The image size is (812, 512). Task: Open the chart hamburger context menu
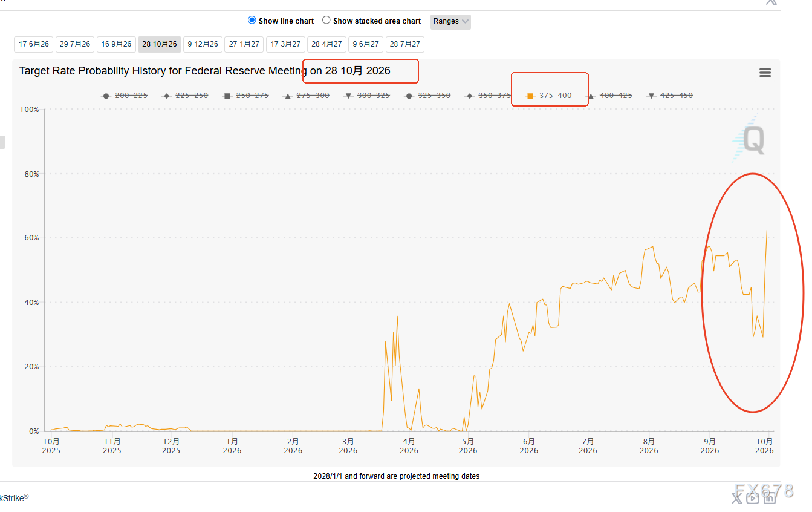click(x=765, y=73)
